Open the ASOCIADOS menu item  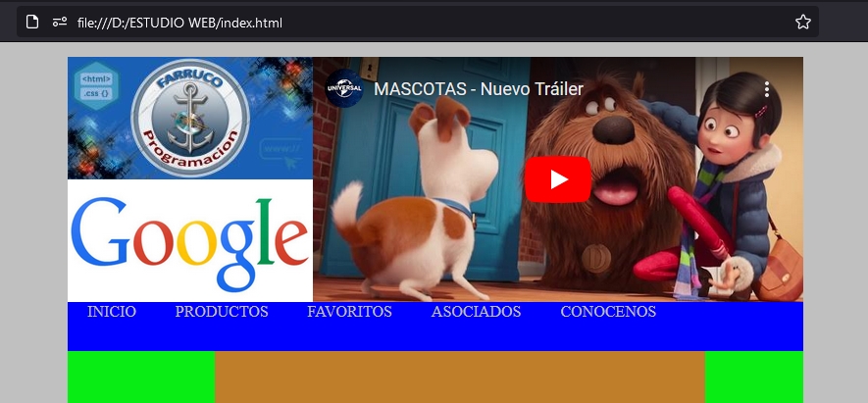tap(476, 312)
